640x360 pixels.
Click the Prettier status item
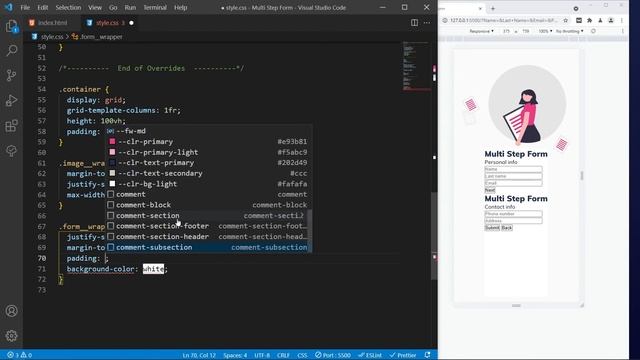pos(403,355)
